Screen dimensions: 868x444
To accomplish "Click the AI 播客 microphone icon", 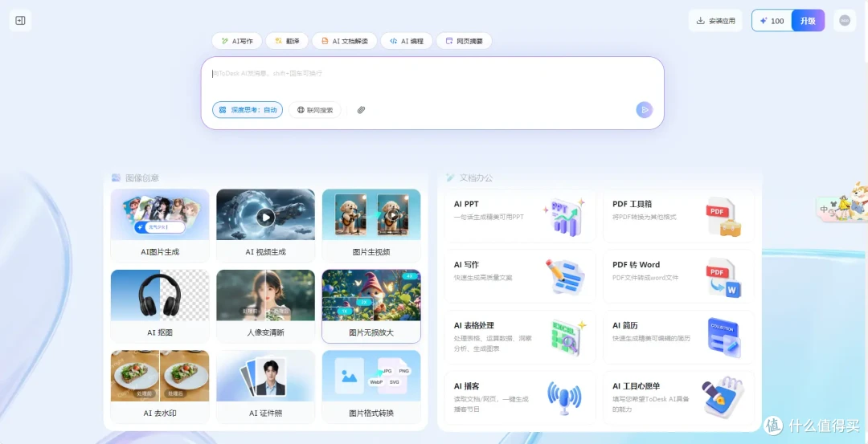I will click(564, 397).
